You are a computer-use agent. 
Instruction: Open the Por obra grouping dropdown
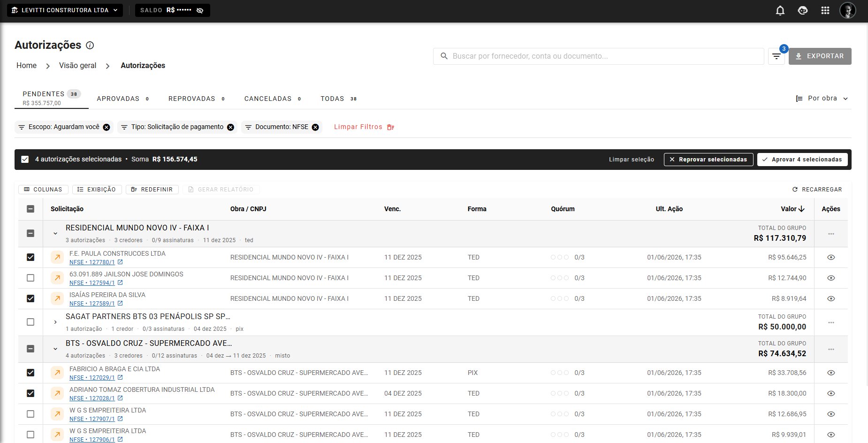(822, 99)
